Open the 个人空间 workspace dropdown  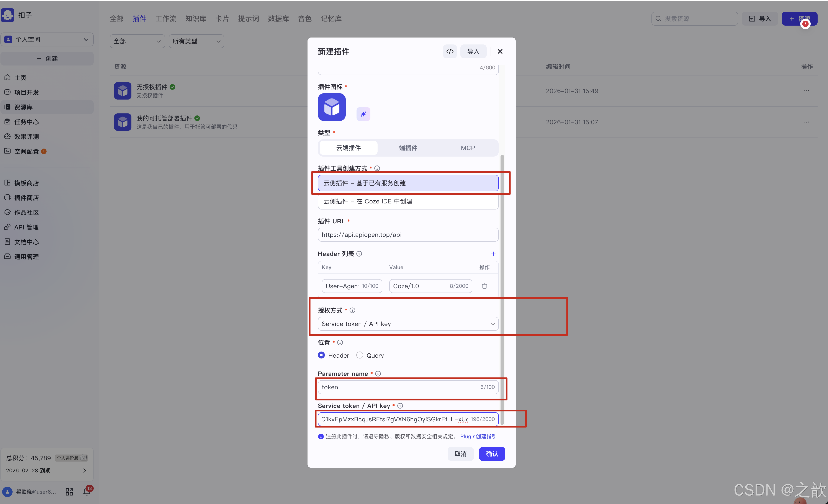pos(47,40)
